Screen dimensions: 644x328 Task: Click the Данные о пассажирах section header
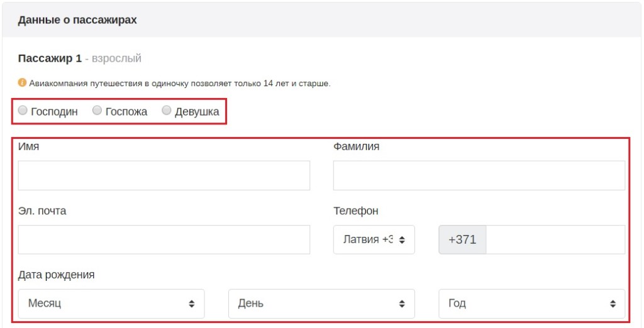77,20
